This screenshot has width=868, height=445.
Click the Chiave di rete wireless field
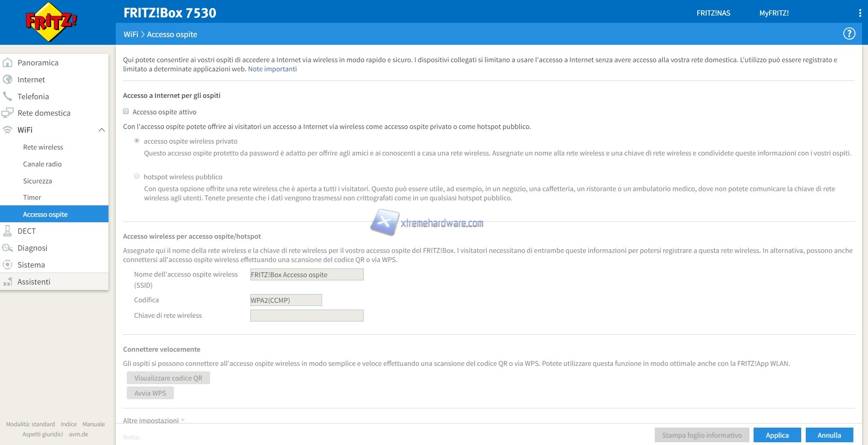[x=307, y=316]
